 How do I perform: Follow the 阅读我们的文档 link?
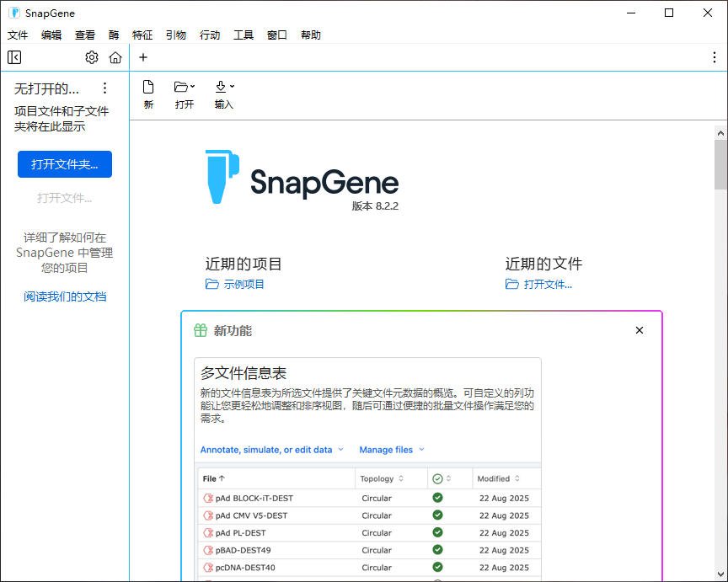(x=65, y=296)
